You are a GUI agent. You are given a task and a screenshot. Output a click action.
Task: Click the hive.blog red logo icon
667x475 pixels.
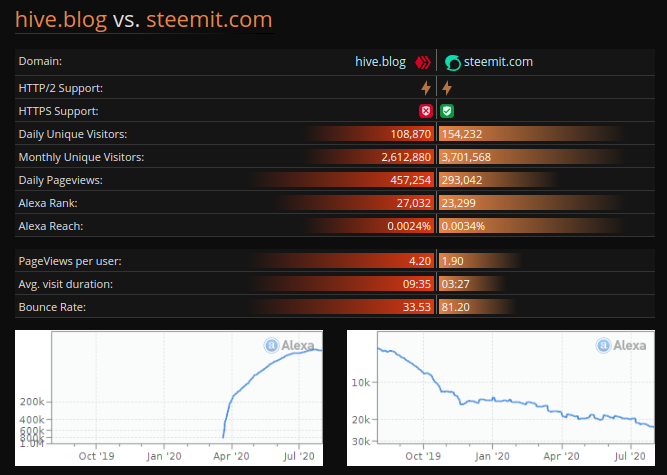click(423, 63)
